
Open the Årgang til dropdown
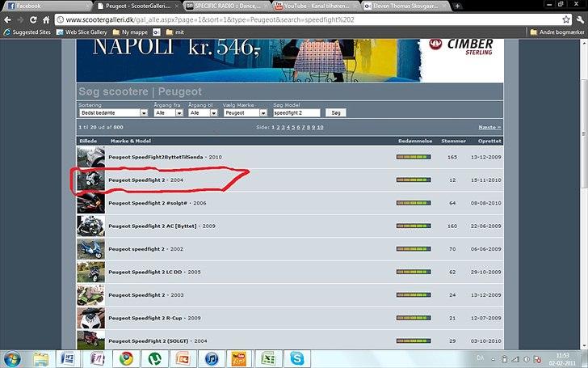(x=204, y=113)
